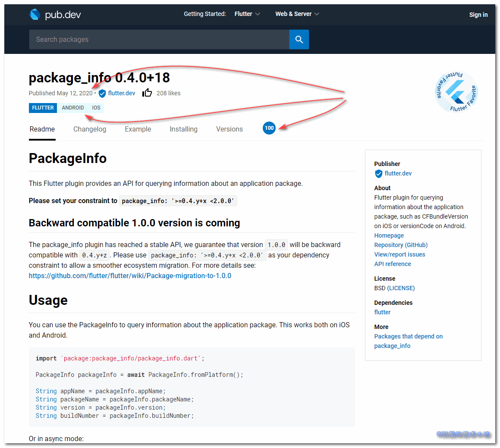The image size is (500, 448).
Task: Click the PackageInfo readme heading
Action: point(68,158)
